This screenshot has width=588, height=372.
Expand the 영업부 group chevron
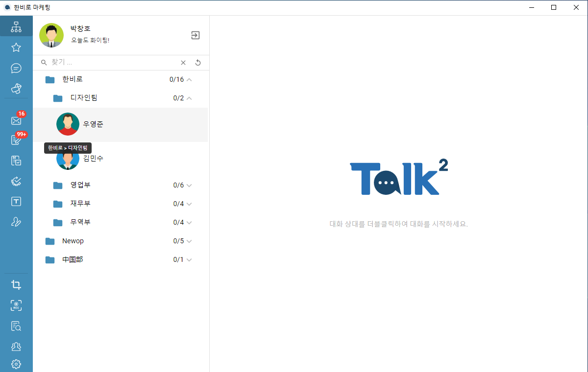(x=190, y=186)
